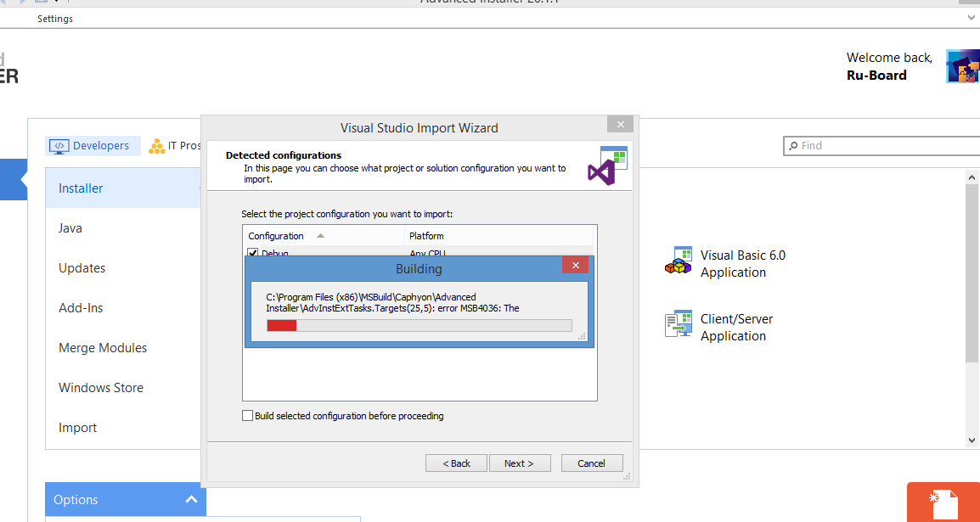Viewport: 980px width, 522px height.
Task: Click the Visual Studio logo in wizard
Action: click(x=607, y=165)
